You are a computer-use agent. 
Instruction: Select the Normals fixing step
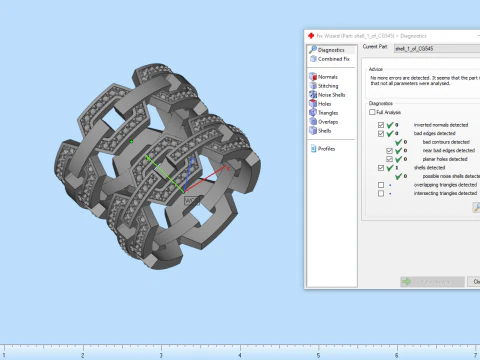pos(323,77)
